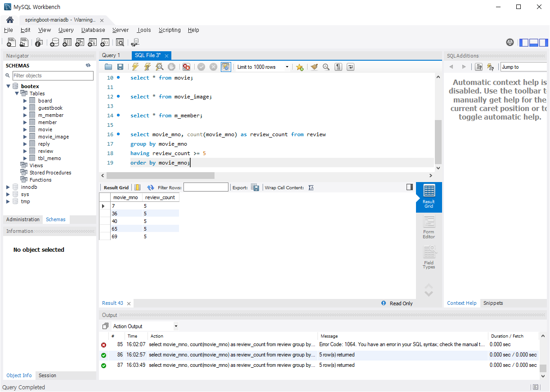Open the Form Editor result view
Viewport: 550px width, 392px height.
click(x=429, y=227)
